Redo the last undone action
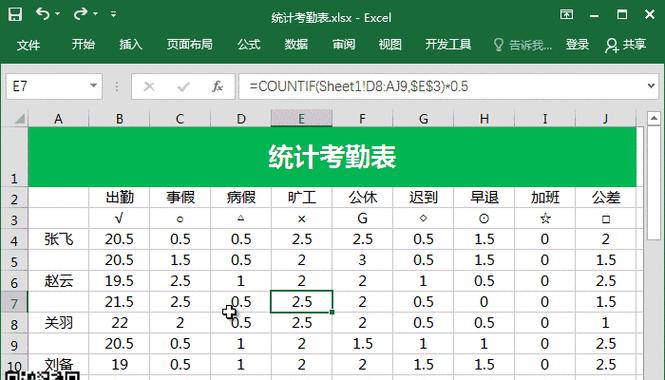The height and width of the screenshot is (380, 665). 80,14
